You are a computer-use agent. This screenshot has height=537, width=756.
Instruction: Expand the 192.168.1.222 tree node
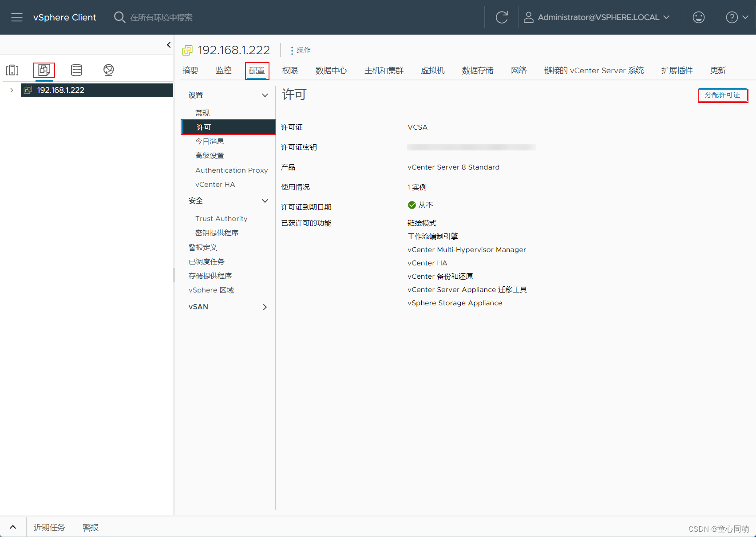(12, 90)
